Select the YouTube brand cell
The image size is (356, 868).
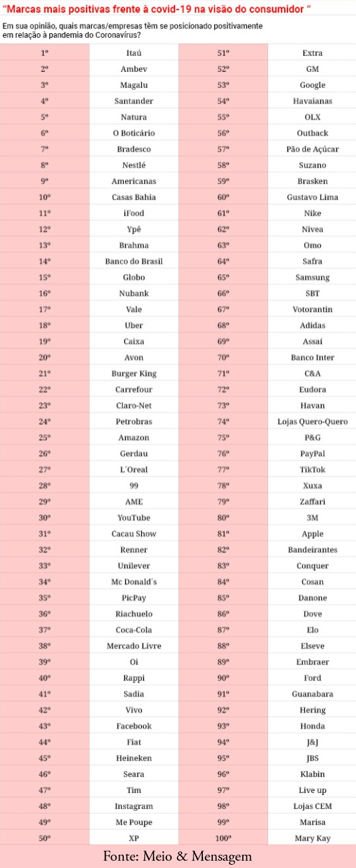(134, 518)
